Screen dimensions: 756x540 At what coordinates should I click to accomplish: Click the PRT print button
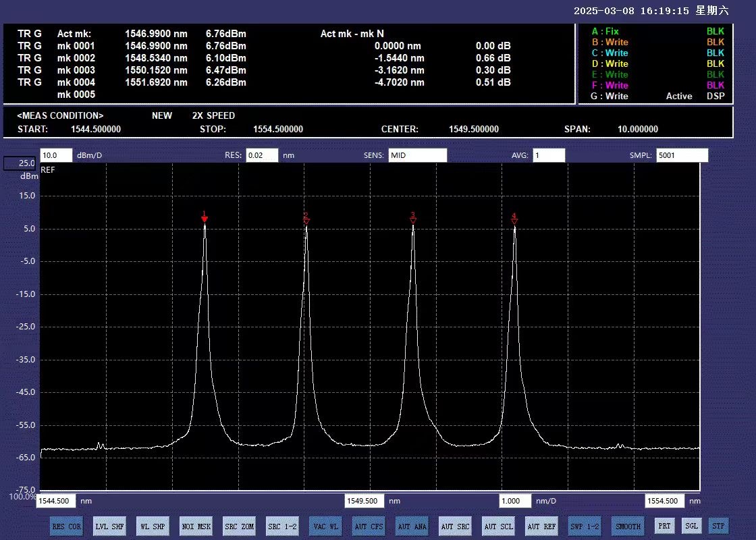pyautogui.click(x=664, y=526)
